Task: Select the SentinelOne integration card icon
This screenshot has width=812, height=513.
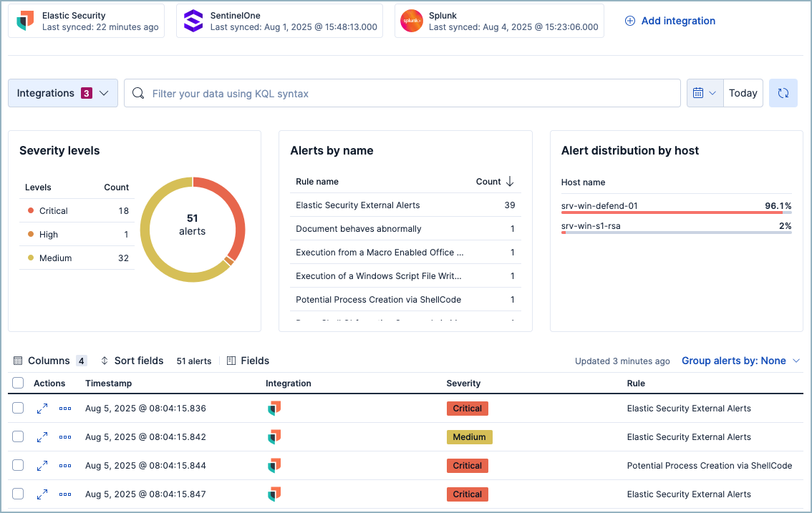Action: click(x=192, y=21)
